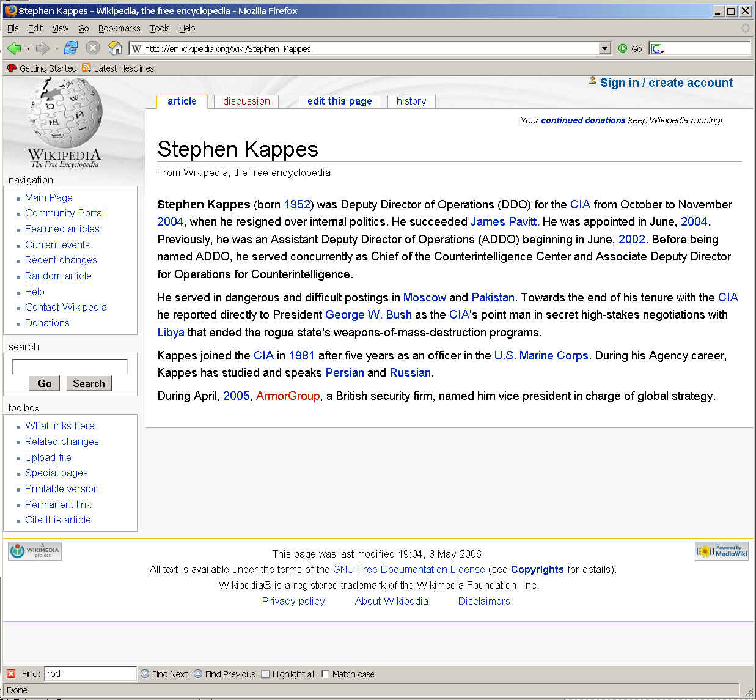The width and height of the screenshot is (756, 700).
Task: Click Find Next in Find bar
Action: point(164,674)
